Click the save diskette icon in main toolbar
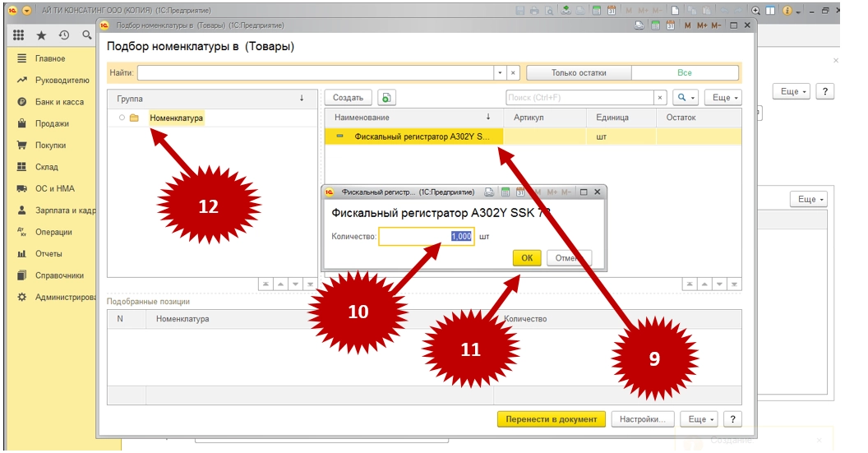This screenshot has height=453, width=868. point(519,11)
